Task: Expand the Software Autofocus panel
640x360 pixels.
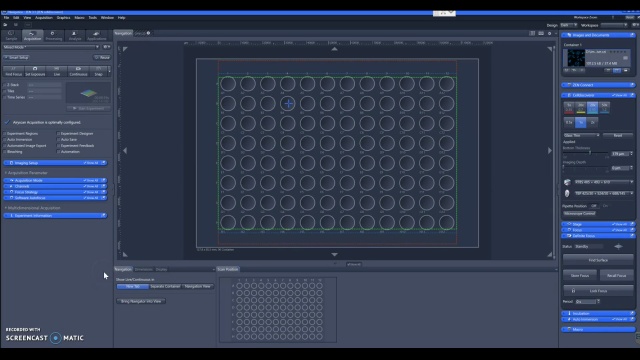Action: (55, 198)
